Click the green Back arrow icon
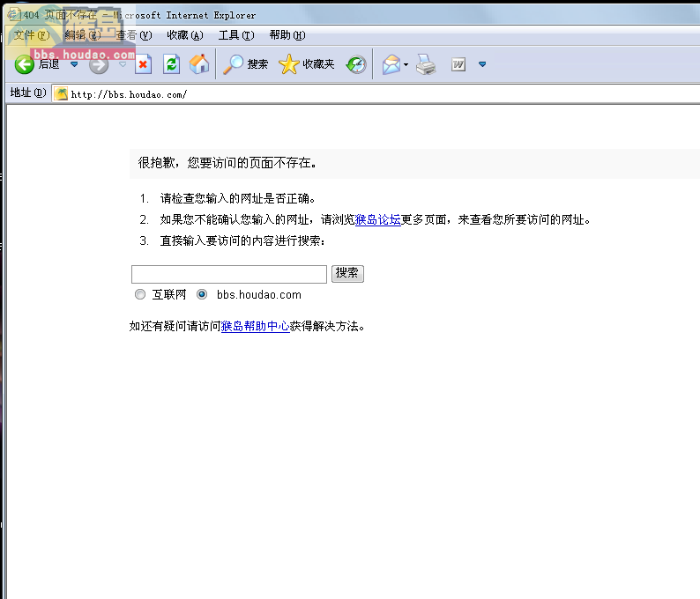Screen dimensions: 700x599 (x=24, y=64)
